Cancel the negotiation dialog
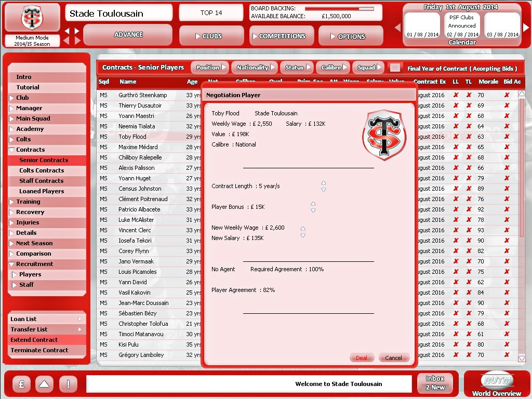This screenshot has height=399, width=532. click(393, 357)
